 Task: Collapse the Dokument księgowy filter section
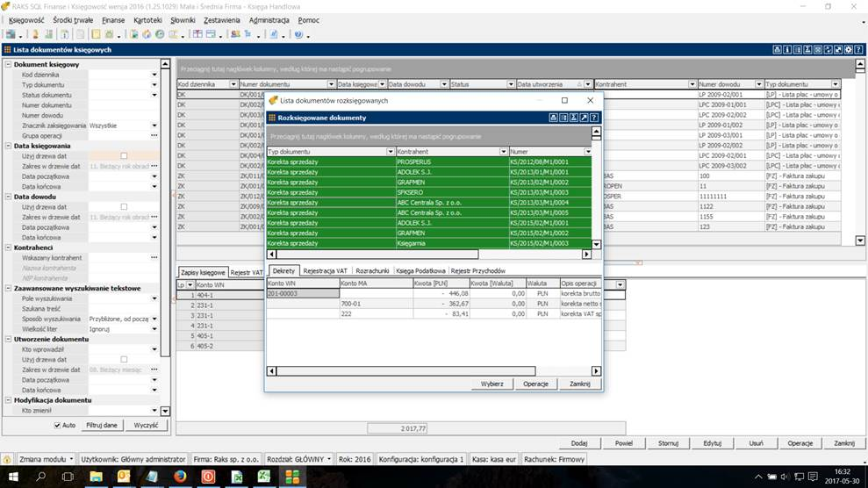(9, 64)
